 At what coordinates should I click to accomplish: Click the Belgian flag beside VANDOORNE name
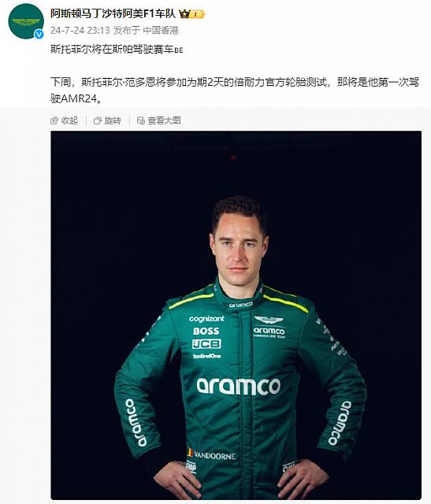[190, 453]
